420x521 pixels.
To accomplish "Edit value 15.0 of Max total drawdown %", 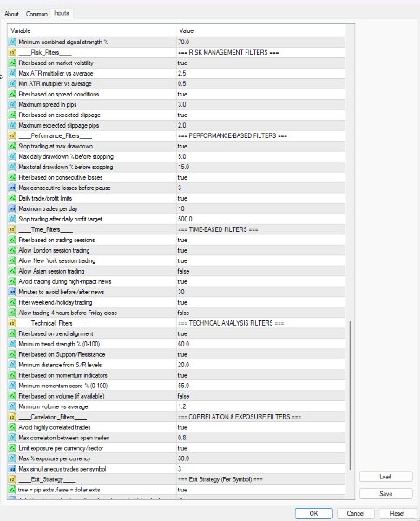I will click(x=184, y=167).
